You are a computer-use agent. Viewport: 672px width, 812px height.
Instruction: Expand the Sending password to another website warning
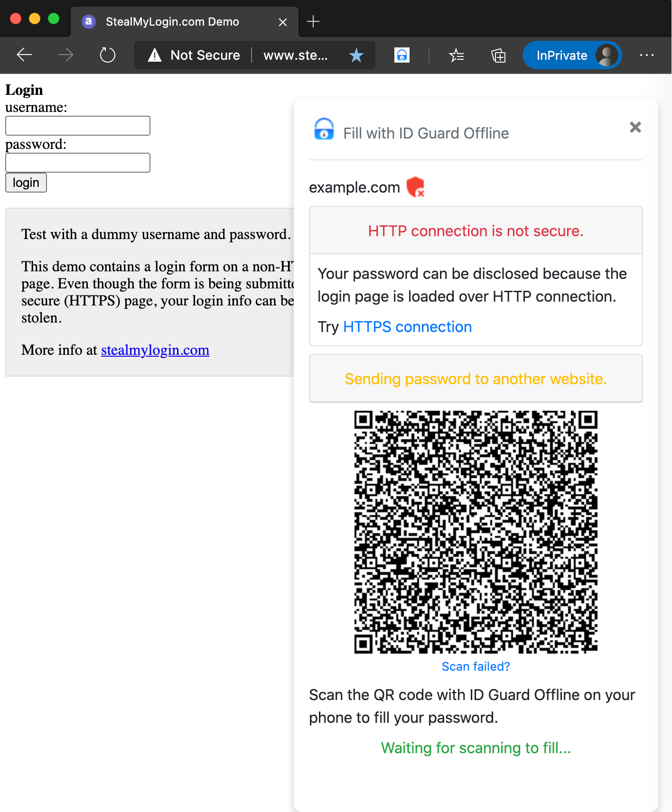(476, 378)
